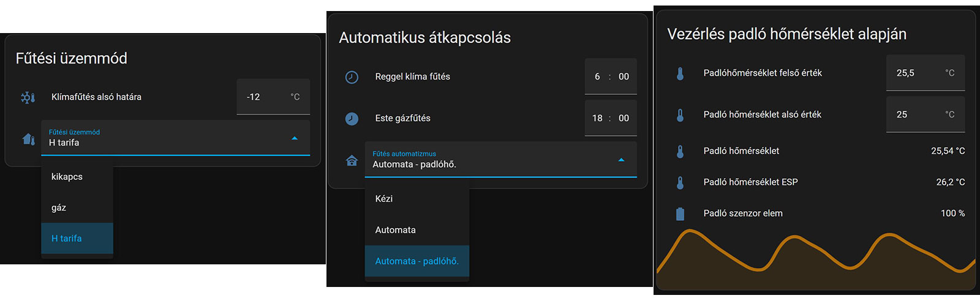Click the Padlóhőmérséklet felső érték 25,5 field
Viewport: 980px width, 298px height.
tap(925, 73)
